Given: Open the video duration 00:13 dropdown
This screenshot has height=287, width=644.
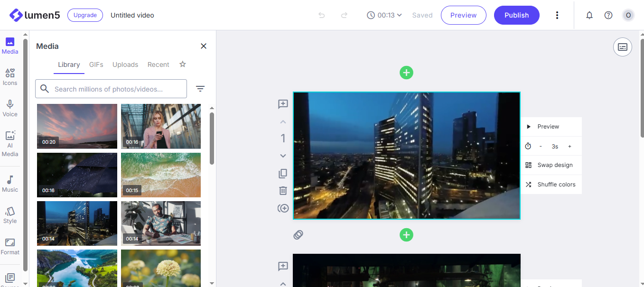Looking at the screenshot, I should click(384, 15).
